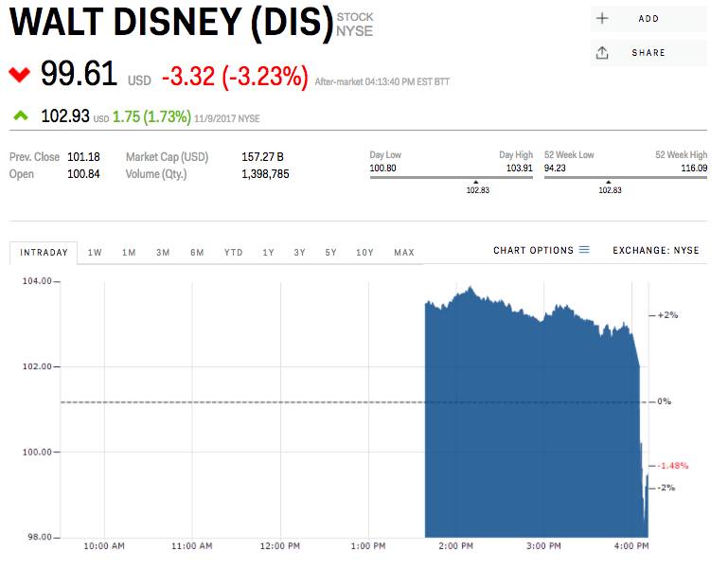728x568 pixels.
Task: Select the 1Y chart range
Action: [x=269, y=253]
